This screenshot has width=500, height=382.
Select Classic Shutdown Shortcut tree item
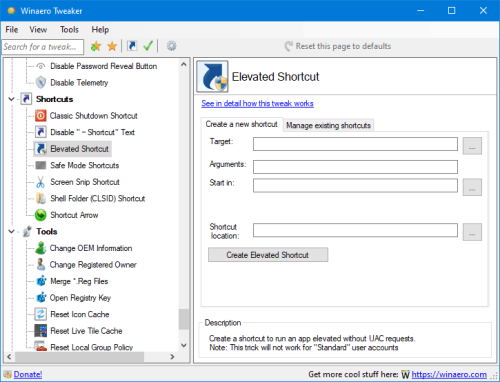94,116
